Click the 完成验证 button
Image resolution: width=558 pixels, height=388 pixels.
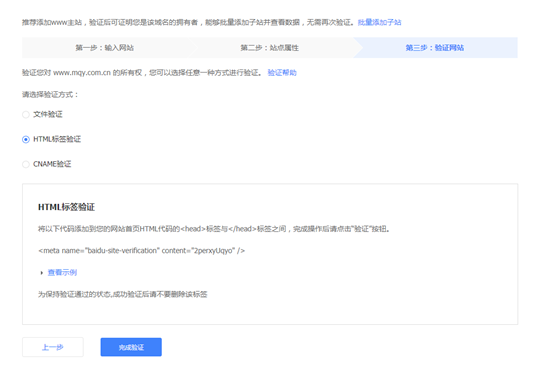coord(131,347)
